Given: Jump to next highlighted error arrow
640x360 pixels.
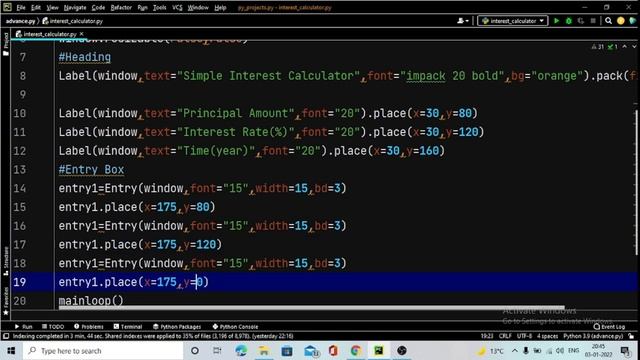Looking at the screenshot, I should 634,47.
